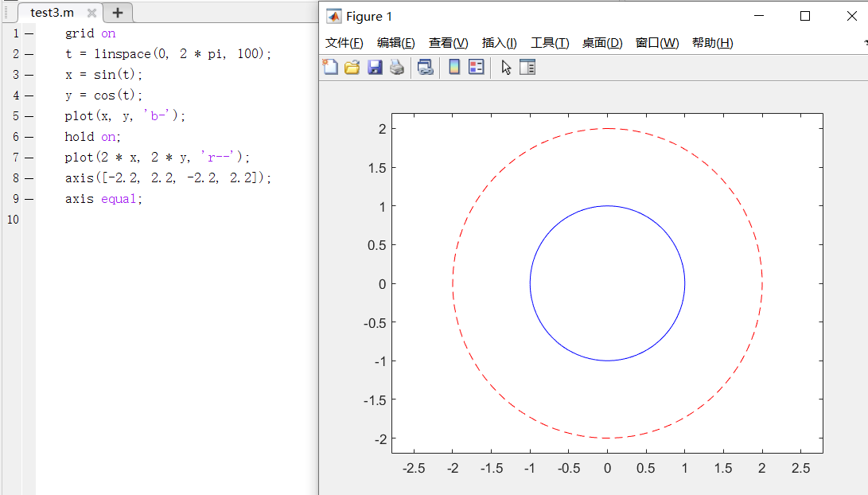Switch to the test3.m tab

pos(51,13)
